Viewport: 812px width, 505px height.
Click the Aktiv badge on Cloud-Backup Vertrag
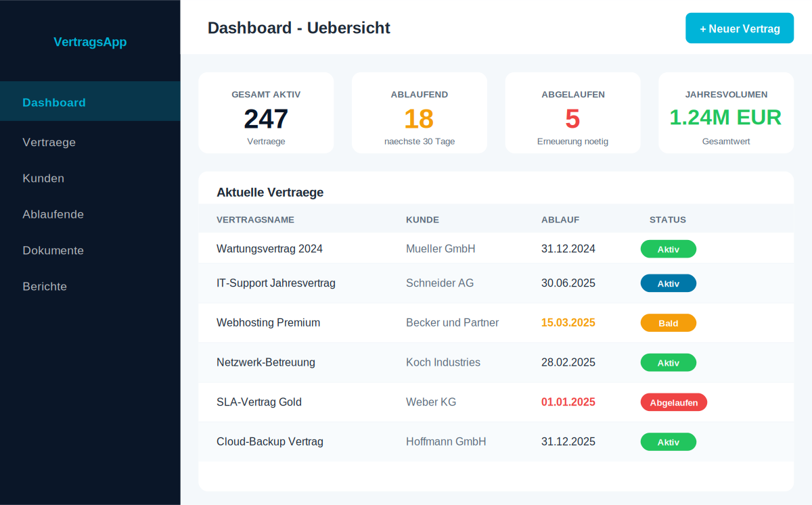point(669,441)
